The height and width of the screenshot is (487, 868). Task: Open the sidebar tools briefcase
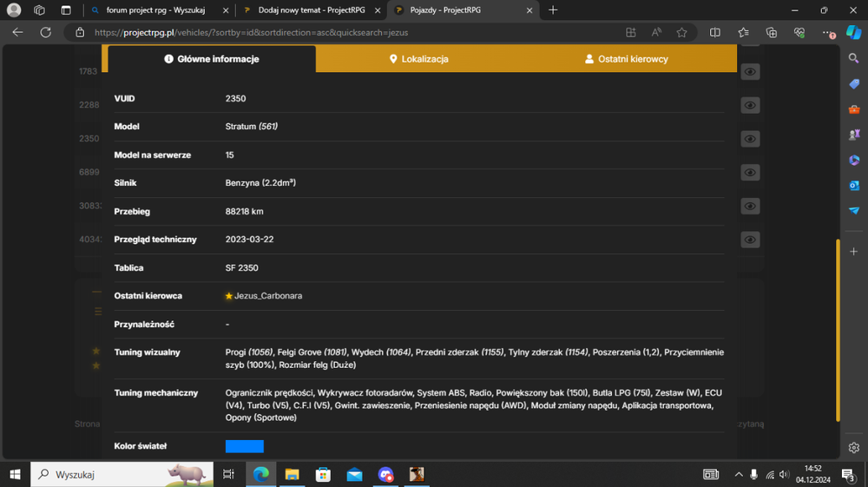pos(853,109)
